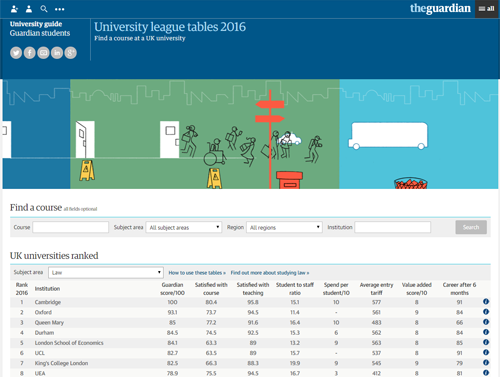Share via Twitter icon
Viewport: 500px width, 377px height.
click(x=16, y=53)
